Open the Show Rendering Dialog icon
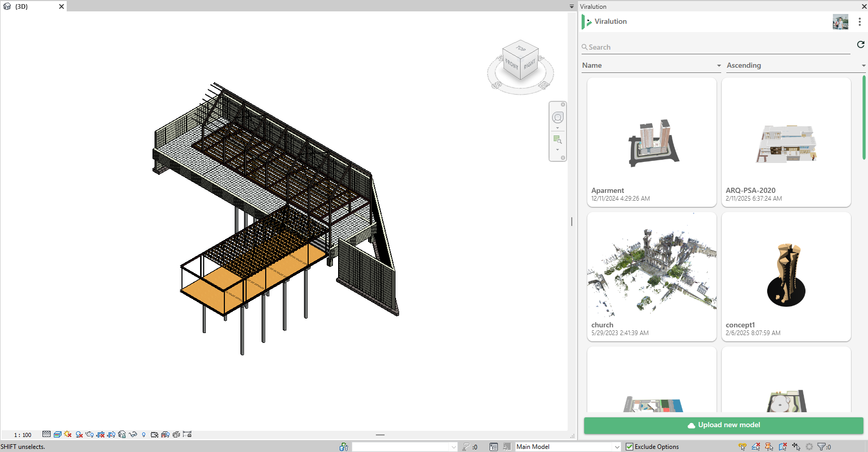 coord(89,434)
